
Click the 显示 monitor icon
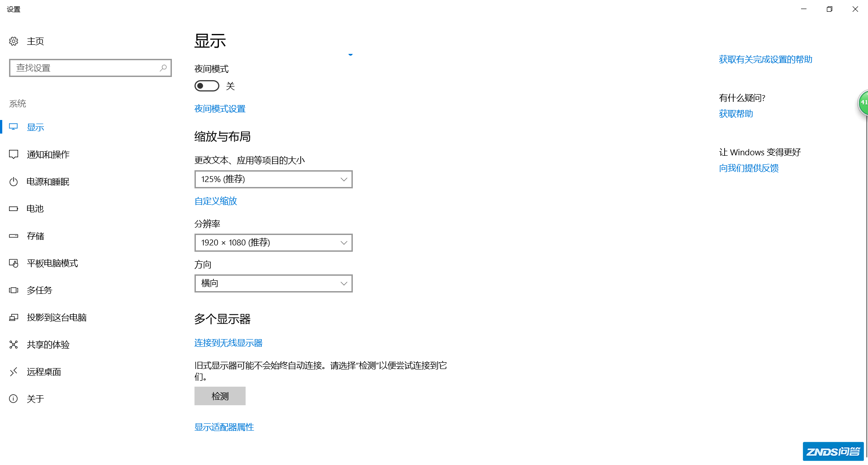coord(14,127)
